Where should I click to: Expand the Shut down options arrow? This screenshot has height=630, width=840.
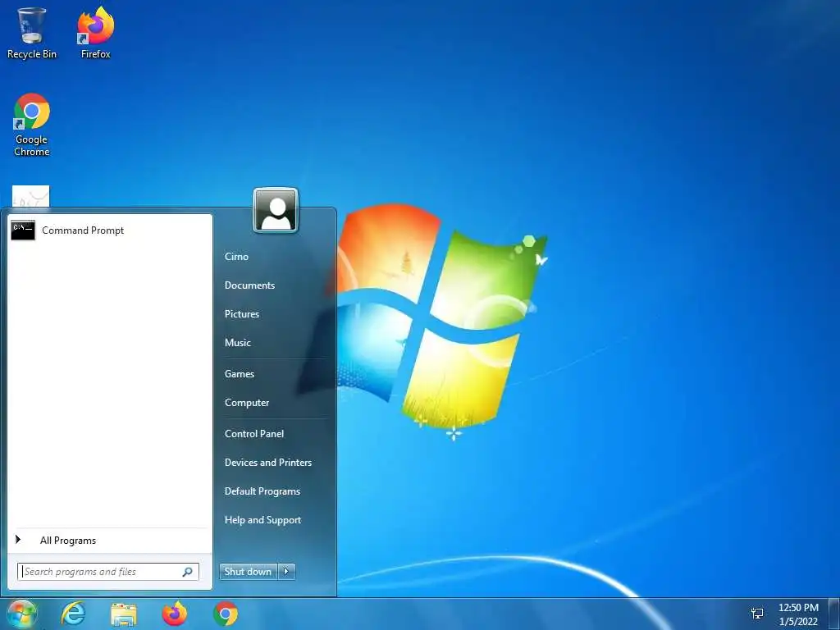click(286, 572)
